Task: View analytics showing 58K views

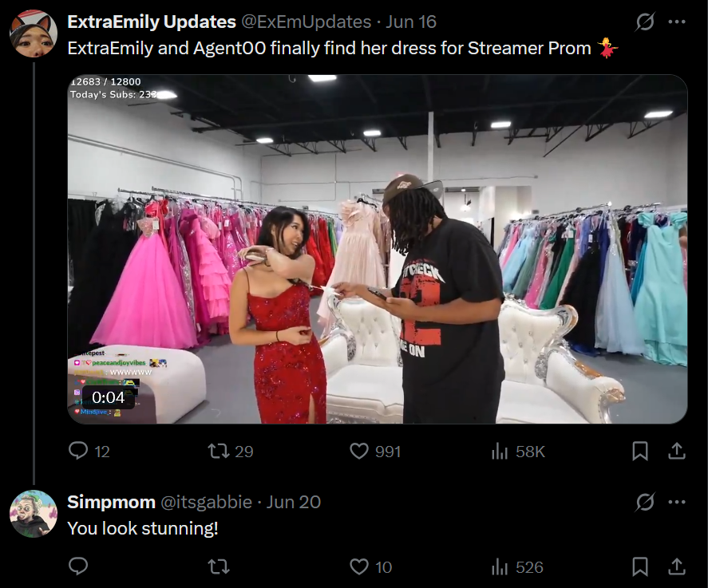Action: (518, 451)
